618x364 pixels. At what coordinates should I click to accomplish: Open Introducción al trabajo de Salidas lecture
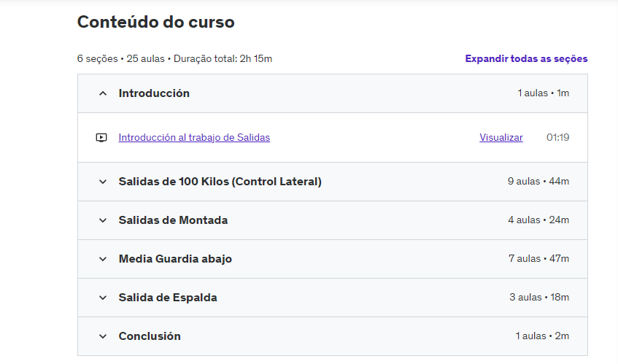point(194,137)
